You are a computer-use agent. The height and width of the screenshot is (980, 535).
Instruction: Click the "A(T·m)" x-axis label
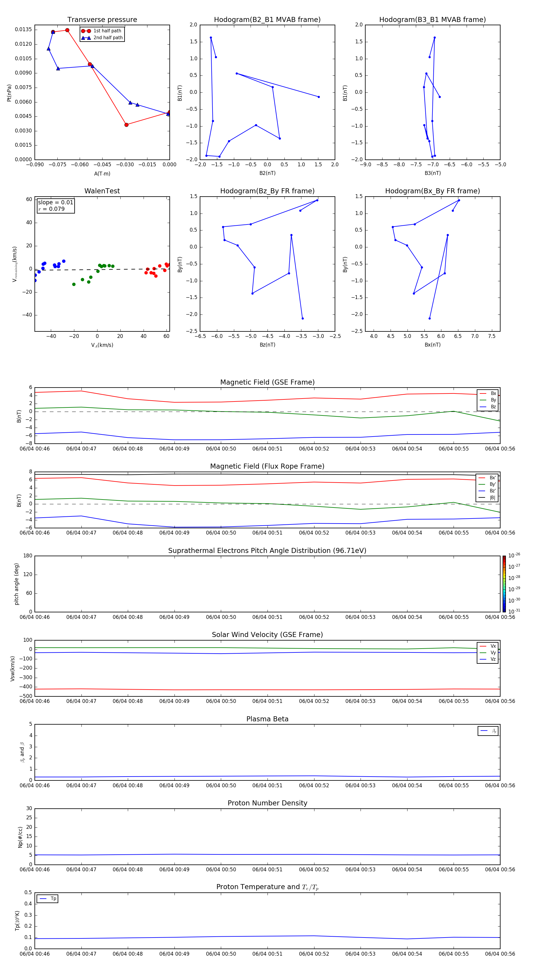point(102,174)
